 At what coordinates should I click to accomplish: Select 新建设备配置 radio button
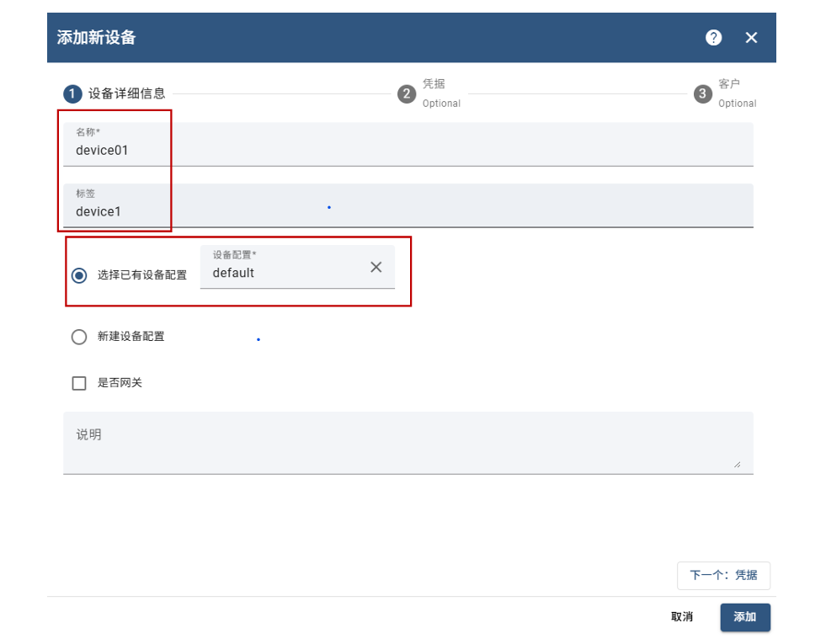[79, 337]
